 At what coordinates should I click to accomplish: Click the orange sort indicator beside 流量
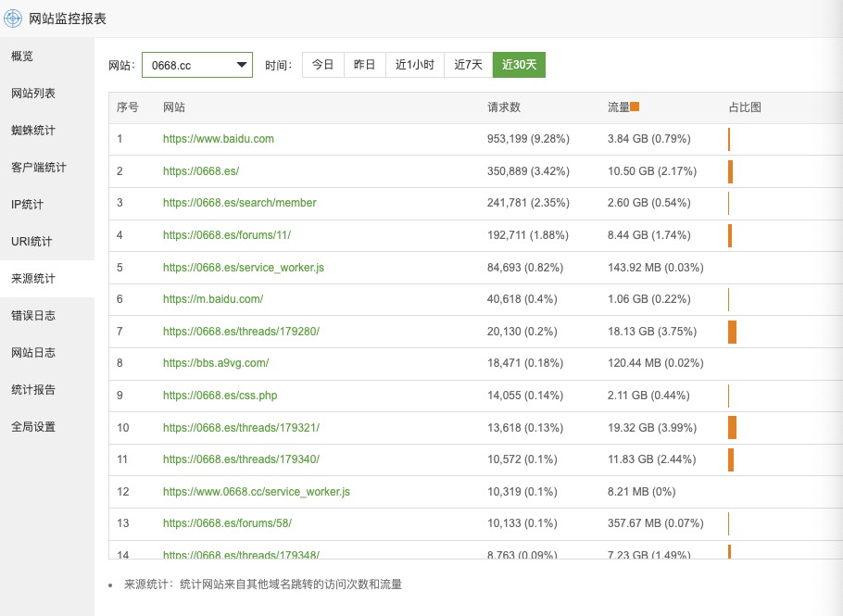click(x=635, y=107)
